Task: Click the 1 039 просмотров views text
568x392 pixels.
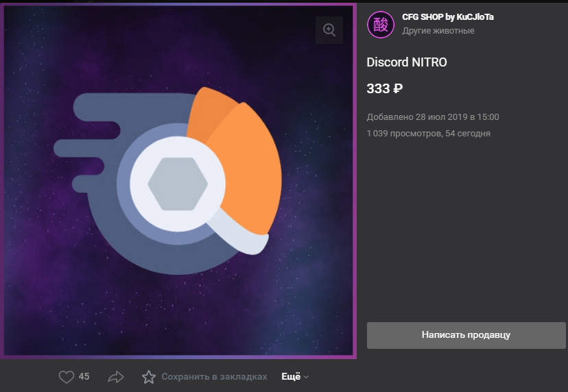Action: [x=428, y=134]
